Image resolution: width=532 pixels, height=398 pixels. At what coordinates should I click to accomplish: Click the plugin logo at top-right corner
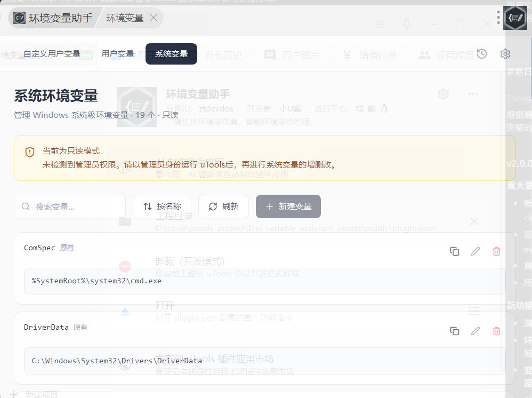515,18
